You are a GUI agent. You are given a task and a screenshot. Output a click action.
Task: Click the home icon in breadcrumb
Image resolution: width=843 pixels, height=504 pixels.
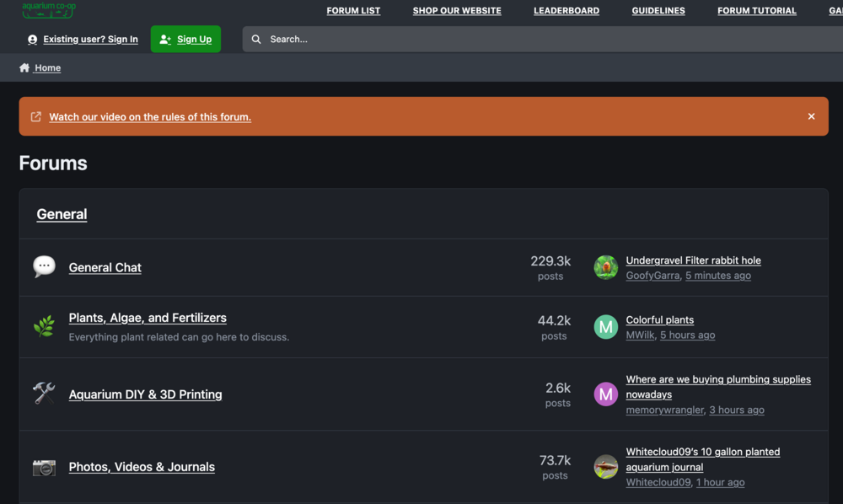click(24, 67)
